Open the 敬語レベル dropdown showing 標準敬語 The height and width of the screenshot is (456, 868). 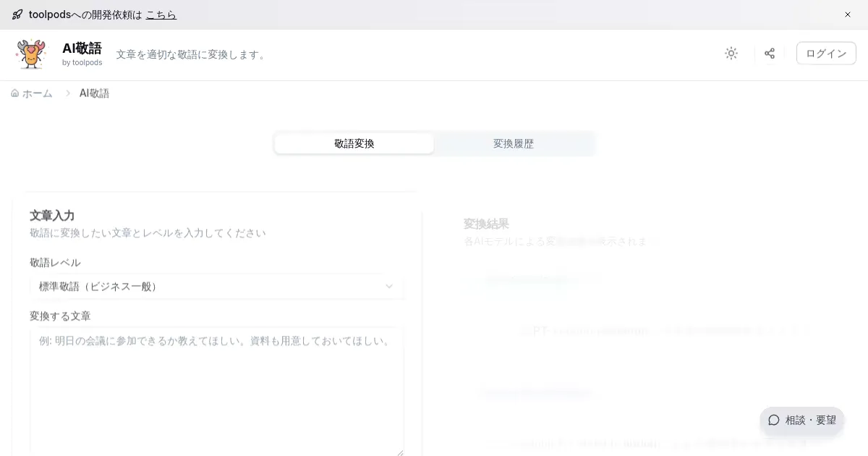(216, 287)
